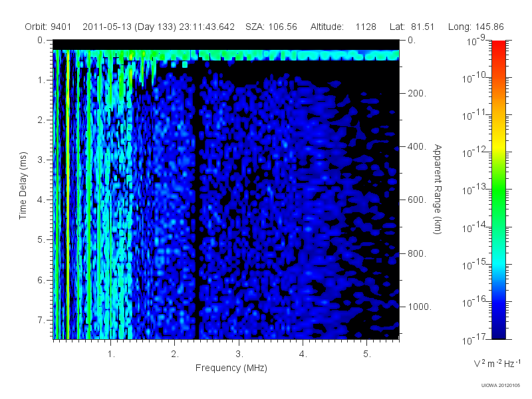Click the Altitude: 1128 label
The height and width of the screenshot is (399, 532).
pos(343,27)
